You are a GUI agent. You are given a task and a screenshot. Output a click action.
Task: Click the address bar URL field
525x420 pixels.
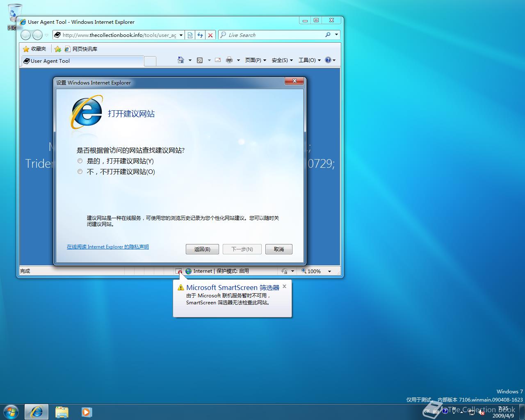[x=119, y=35]
